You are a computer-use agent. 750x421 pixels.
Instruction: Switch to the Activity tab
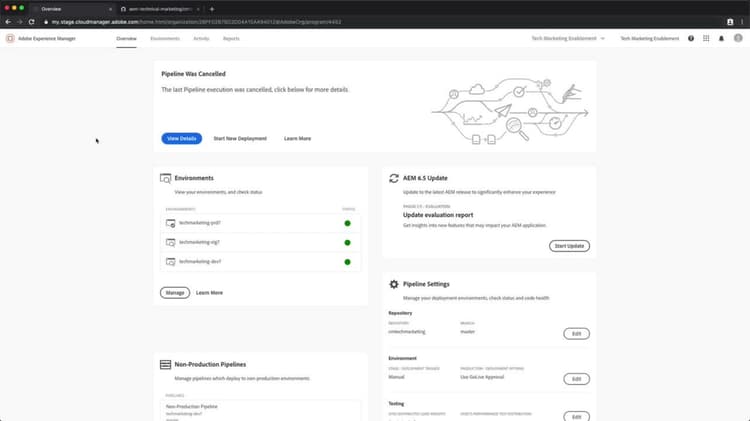(201, 38)
